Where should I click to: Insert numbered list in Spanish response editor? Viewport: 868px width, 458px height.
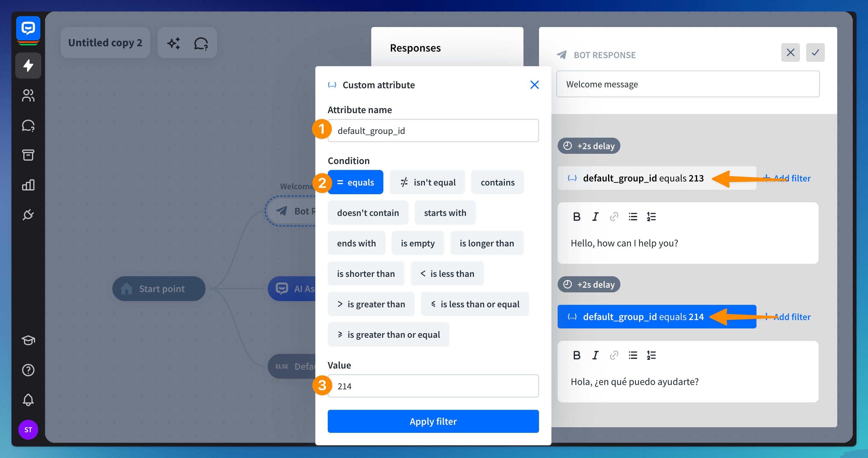tap(651, 355)
